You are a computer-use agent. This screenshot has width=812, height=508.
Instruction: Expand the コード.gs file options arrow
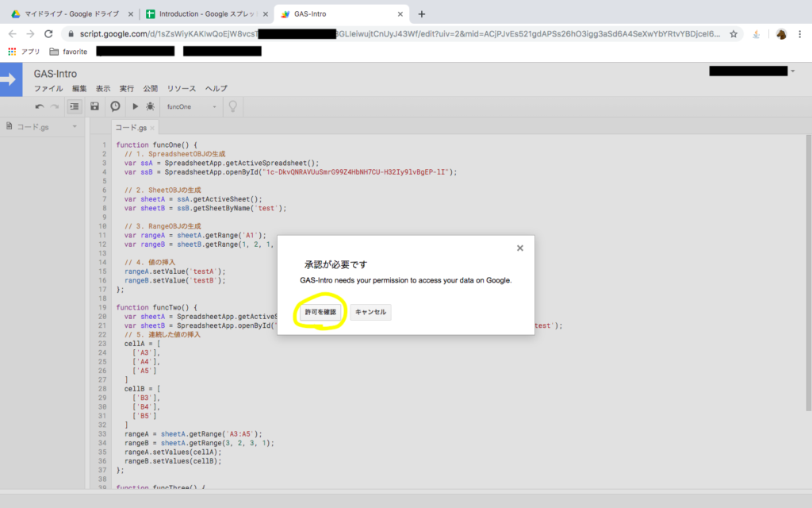coord(75,127)
